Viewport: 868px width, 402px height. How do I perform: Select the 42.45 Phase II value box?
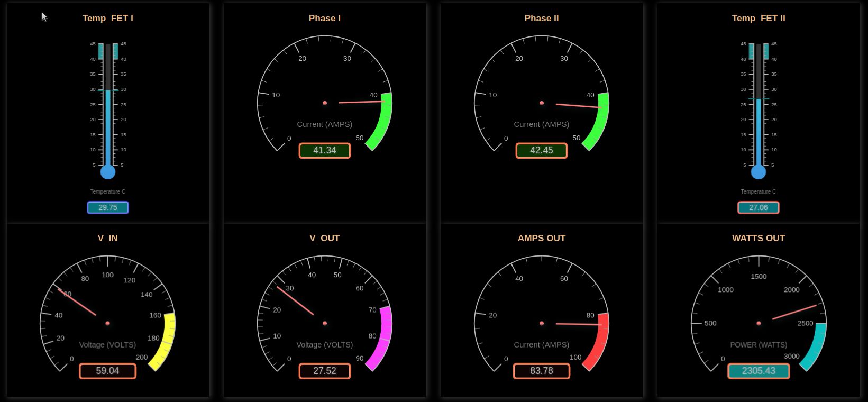542,150
